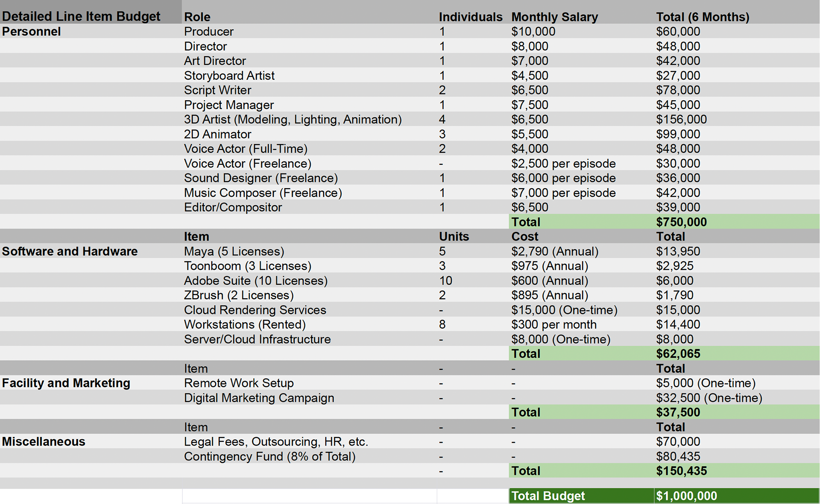Select the Digital Marketing Campaign item
Screen dimensions: 820x504
(x=259, y=398)
